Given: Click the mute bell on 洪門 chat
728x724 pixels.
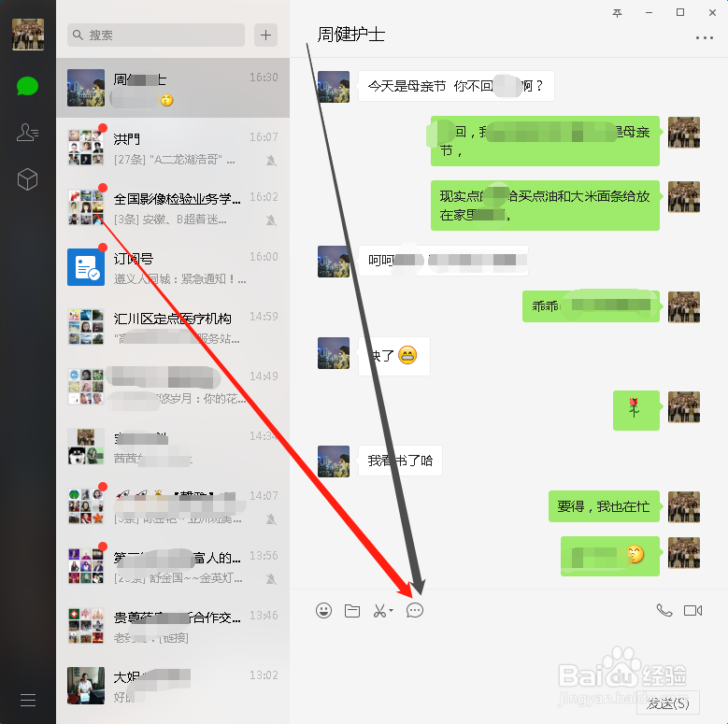Looking at the screenshot, I should (x=271, y=161).
